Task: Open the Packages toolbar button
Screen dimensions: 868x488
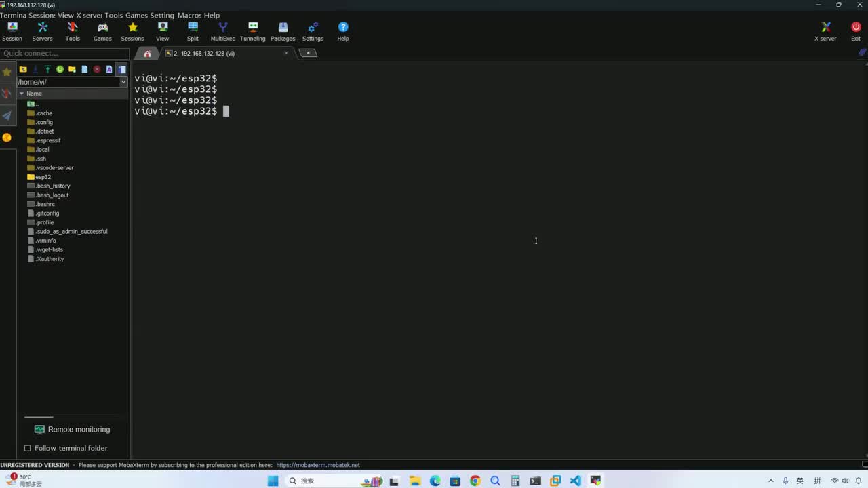Action: 283,31
